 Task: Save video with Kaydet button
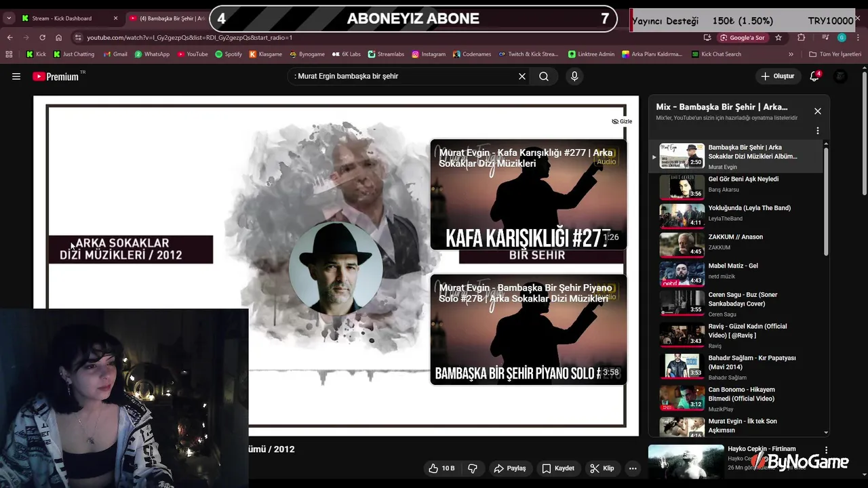[558, 468]
